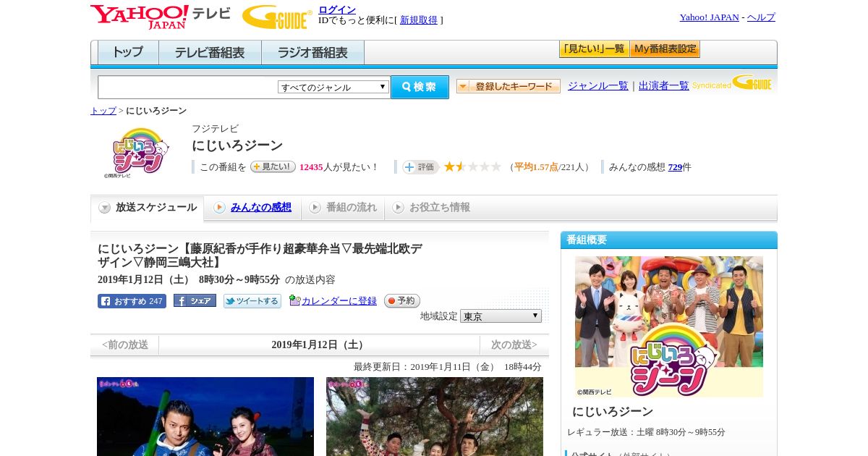This screenshot has height=456, width=868.
Task: Expand 登録したキーワード dropdown
Action: [x=509, y=86]
